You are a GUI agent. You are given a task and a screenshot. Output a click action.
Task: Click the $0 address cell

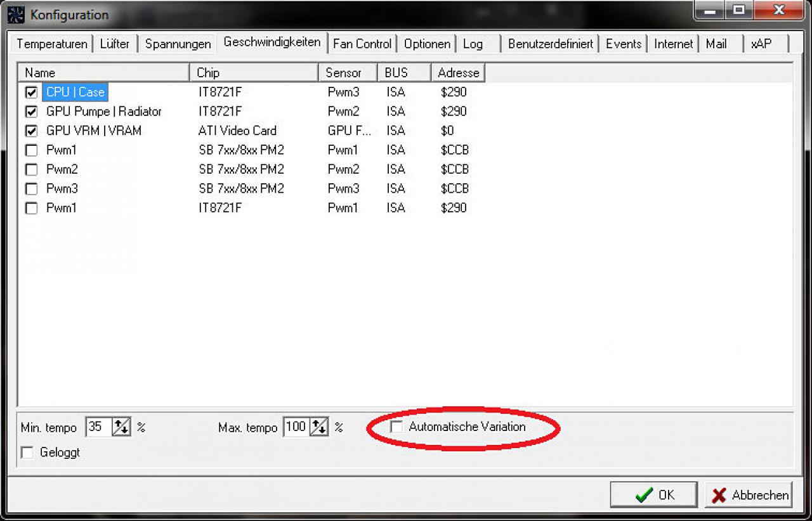[447, 131]
